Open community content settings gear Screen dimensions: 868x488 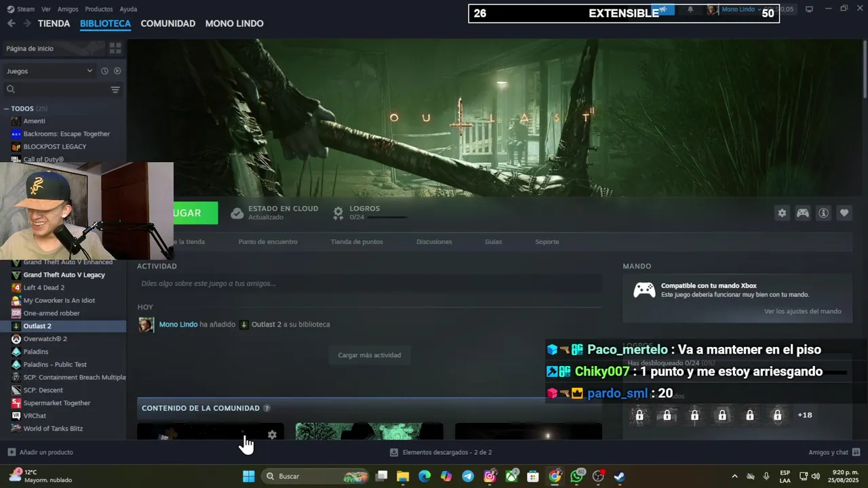[272, 434]
